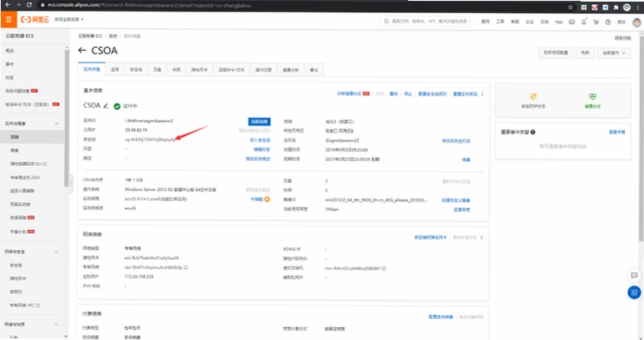Switch to the security group tab
Viewport: 644px width, 340px height.
pos(136,70)
